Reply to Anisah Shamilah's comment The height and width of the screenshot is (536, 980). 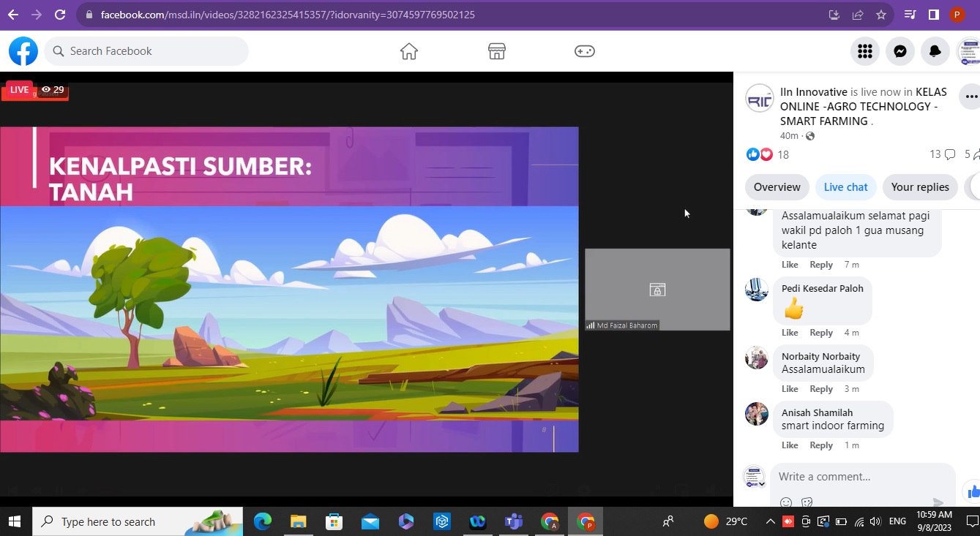820,445
